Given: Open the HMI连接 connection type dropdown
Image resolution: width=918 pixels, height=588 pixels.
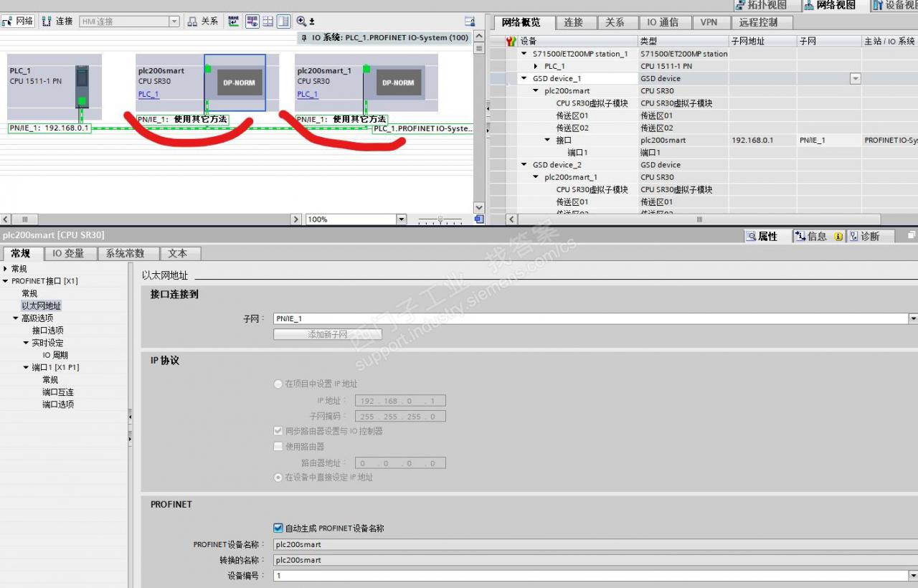Looking at the screenshot, I should 174,22.
